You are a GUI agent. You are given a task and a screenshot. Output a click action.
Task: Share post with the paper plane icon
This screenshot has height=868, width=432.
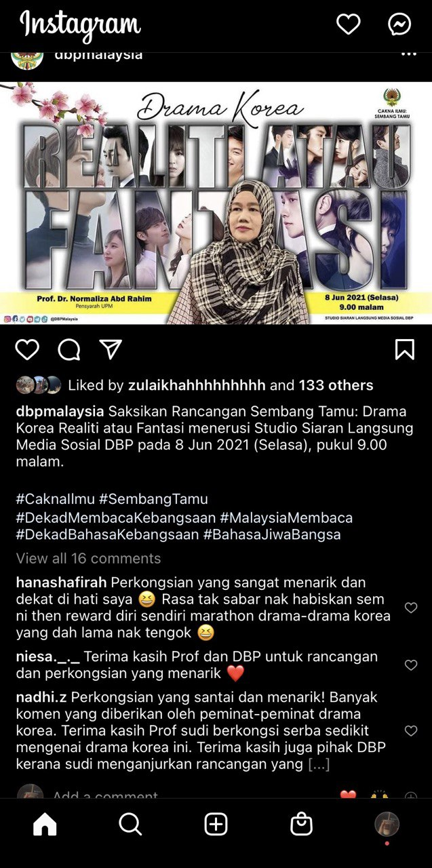pyautogui.click(x=110, y=349)
